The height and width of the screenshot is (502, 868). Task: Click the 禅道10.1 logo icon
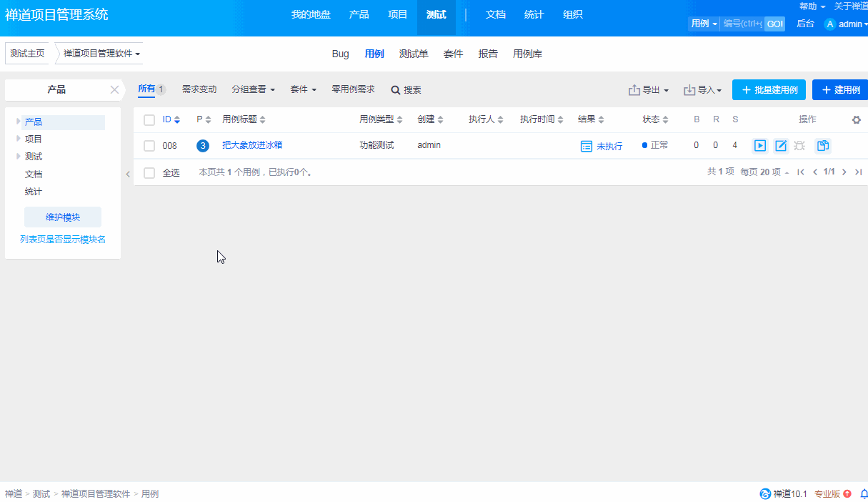765,494
